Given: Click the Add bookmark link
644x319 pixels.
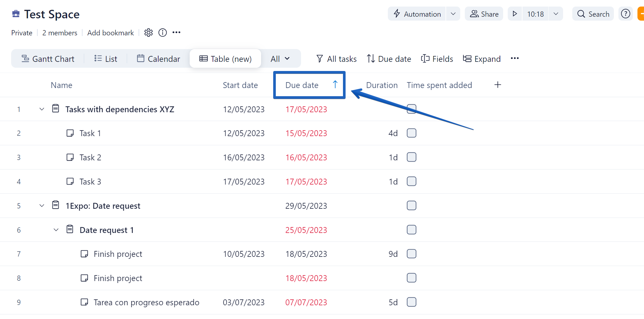Looking at the screenshot, I should (x=110, y=33).
